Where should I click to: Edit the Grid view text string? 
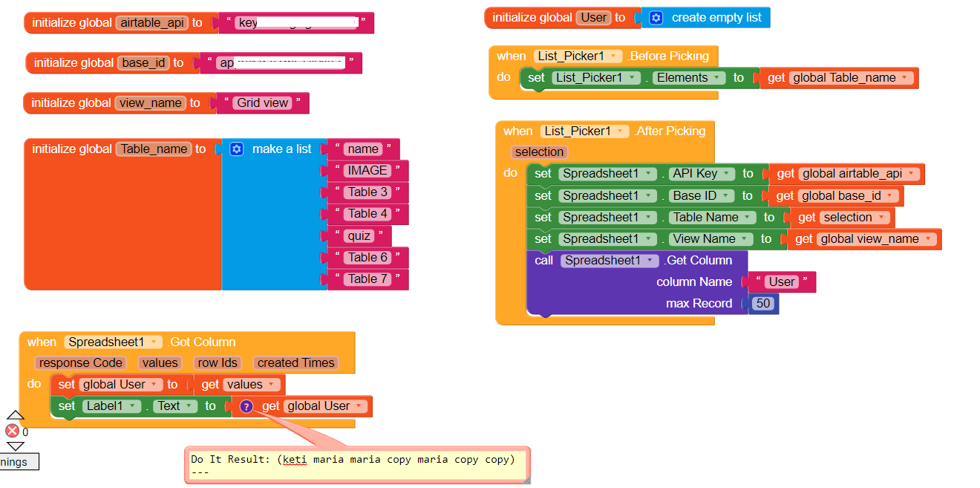click(263, 103)
